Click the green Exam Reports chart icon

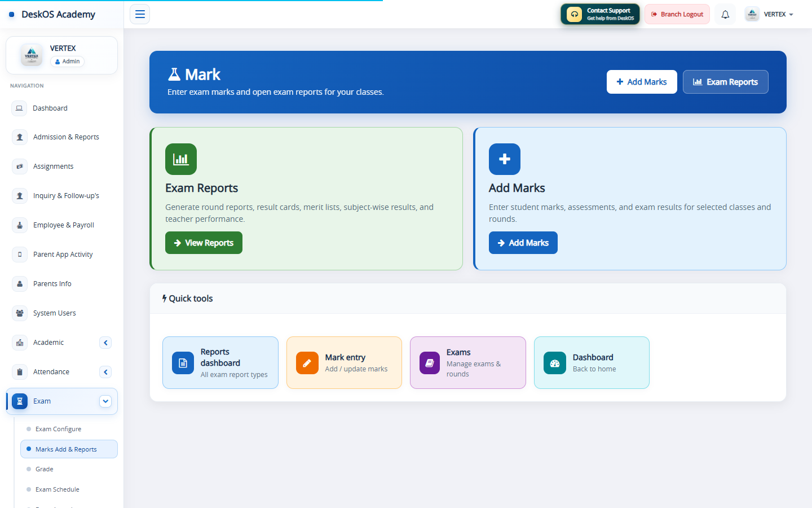[181, 159]
